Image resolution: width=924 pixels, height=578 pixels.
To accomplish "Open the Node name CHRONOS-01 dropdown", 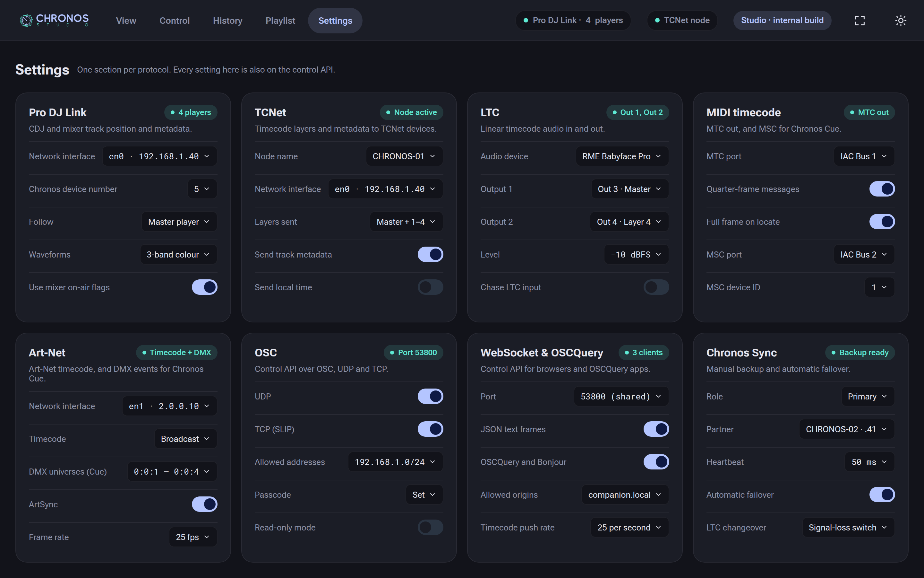I will pos(405,156).
